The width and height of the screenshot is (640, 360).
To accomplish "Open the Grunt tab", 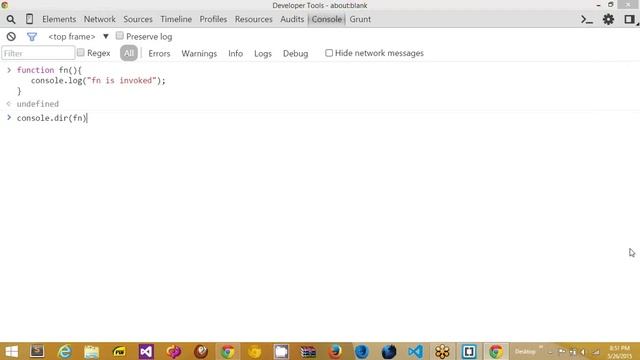I will coord(360,19).
